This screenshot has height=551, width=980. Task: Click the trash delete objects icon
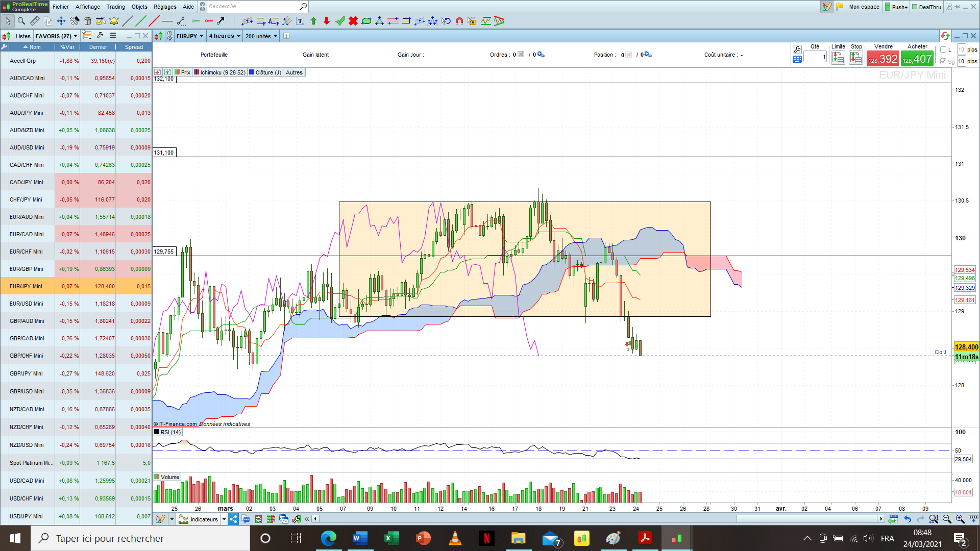(88, 21)
